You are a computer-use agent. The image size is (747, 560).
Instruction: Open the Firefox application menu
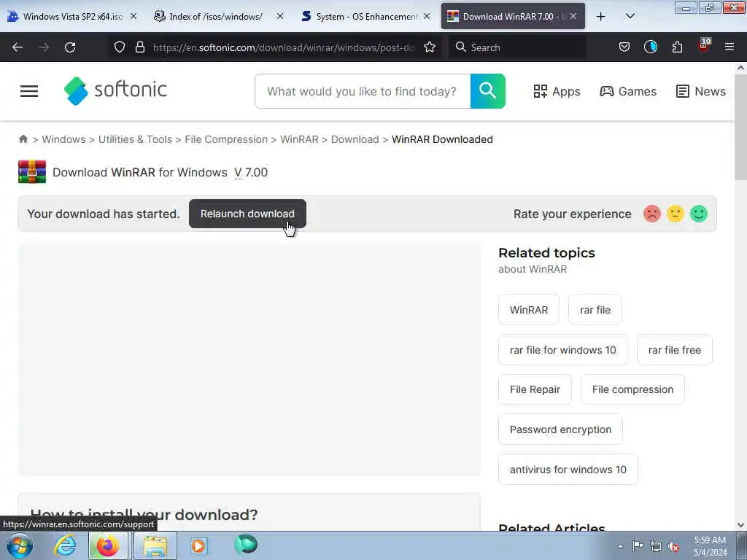pyautogui.click(x=729, y=47)
